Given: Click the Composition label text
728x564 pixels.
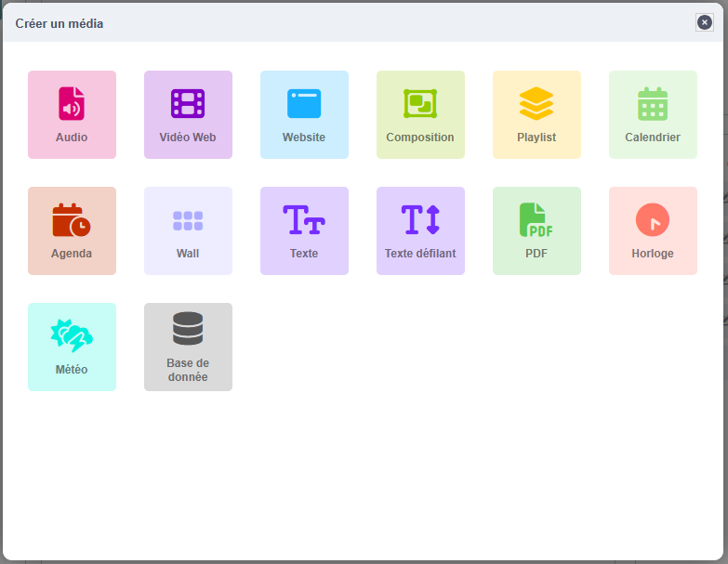Looking at the screenshot, I should [x=420, y=138].
